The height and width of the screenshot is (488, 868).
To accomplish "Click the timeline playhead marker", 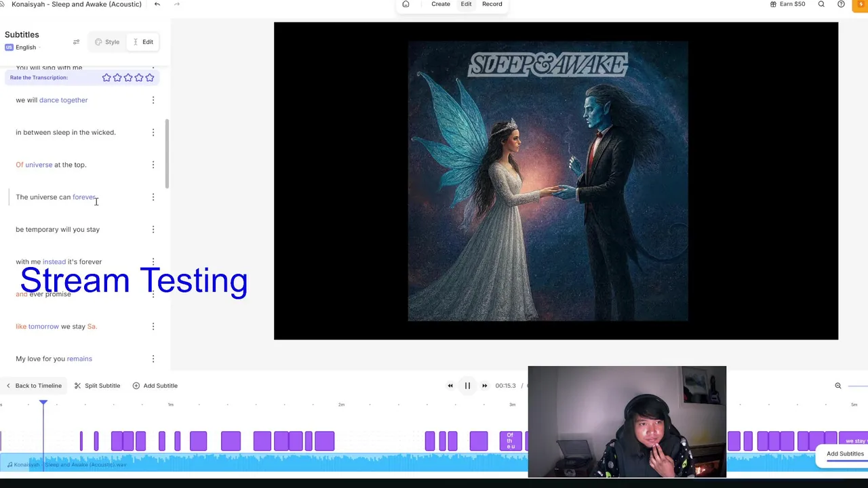I will (43, 404).
